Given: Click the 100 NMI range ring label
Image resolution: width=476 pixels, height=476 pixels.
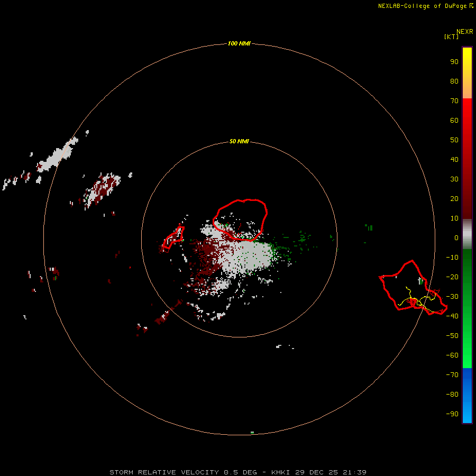Looking at the screenshot, I should (239, 43).
